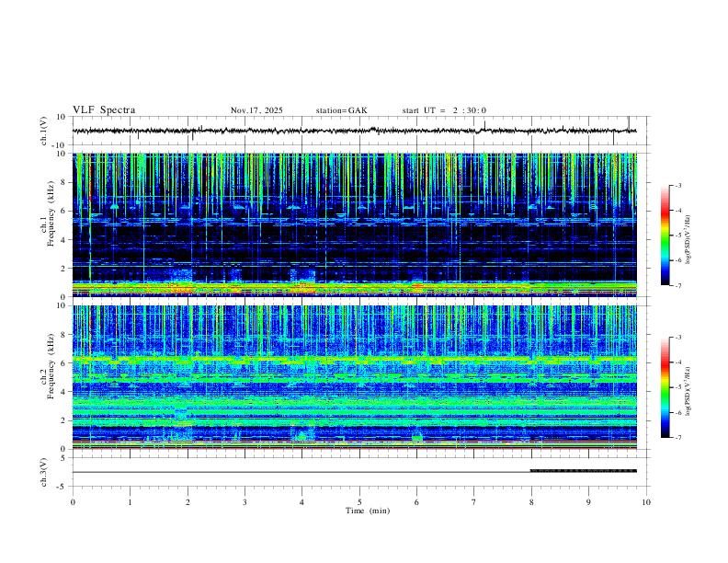Click the 'VLF Spectra' title text
The height and width of the screenshot is (563, 728).
coord(104,110)
